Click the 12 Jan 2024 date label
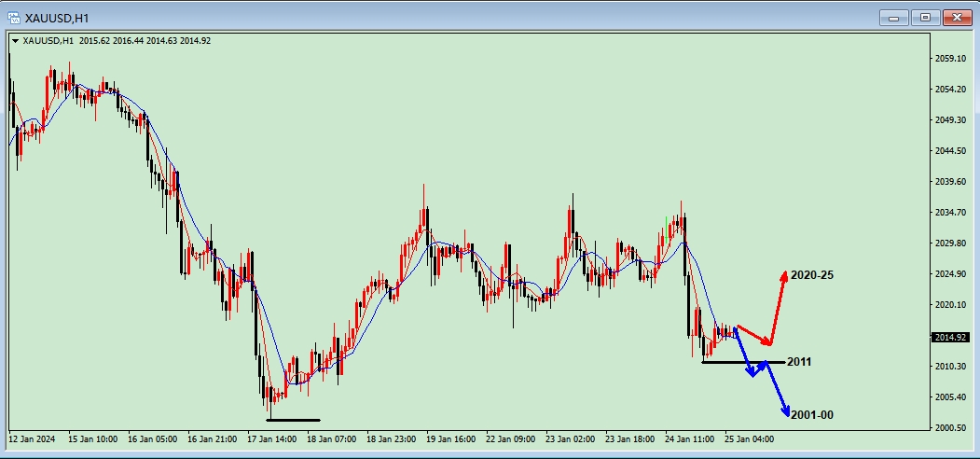This screenshot has width=980, height=459. (33, 439)
